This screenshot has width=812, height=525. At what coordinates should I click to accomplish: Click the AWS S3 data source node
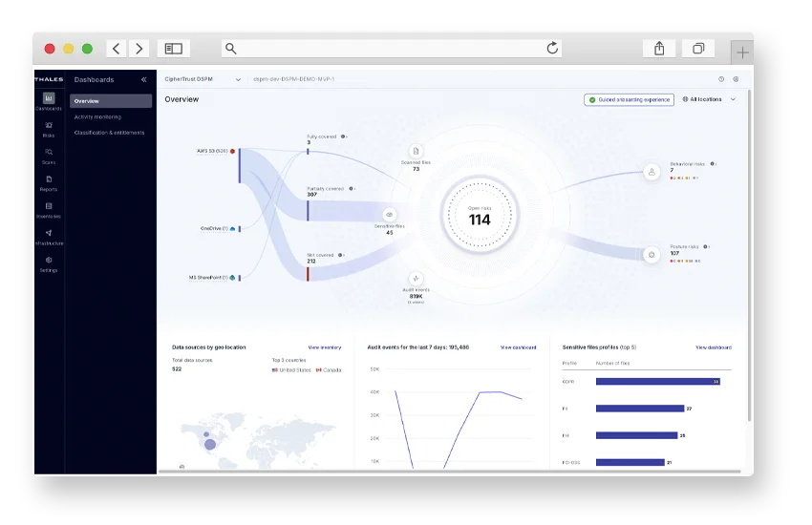pyautogui.click(x=216, y=151)
